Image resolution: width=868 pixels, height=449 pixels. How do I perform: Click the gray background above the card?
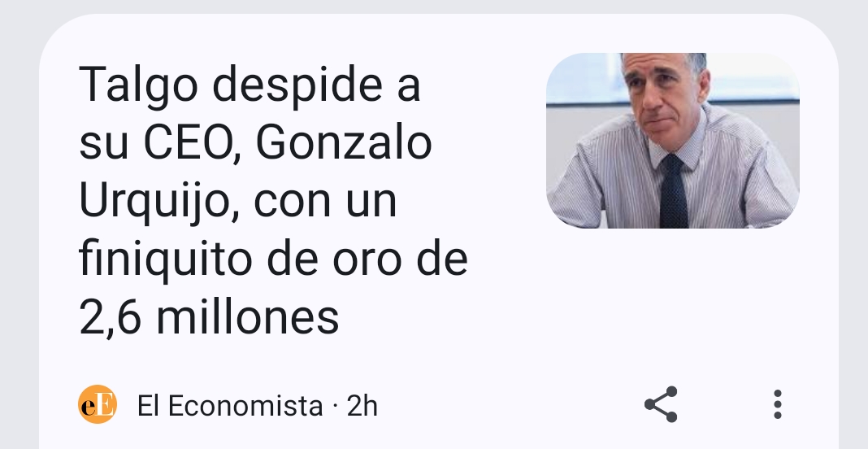[x=434, y=6]
